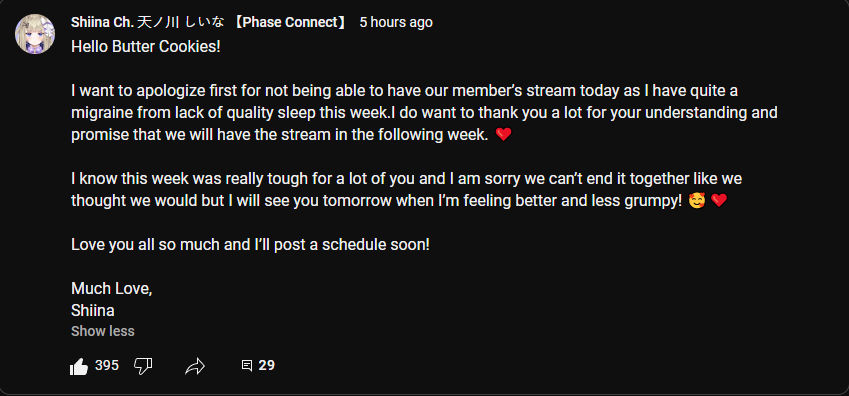The width and height of the screenshot is (849, 396).
Task: Open Shiina's channel avatar picture
Action: [35, 34]
